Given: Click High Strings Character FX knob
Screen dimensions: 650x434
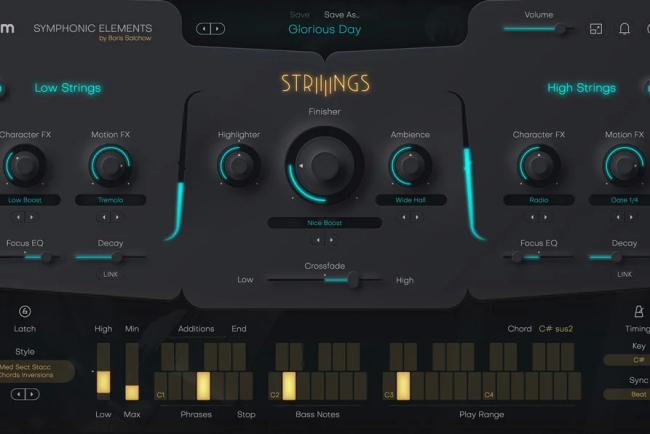Looking at the screenshot, I should 538,165.
